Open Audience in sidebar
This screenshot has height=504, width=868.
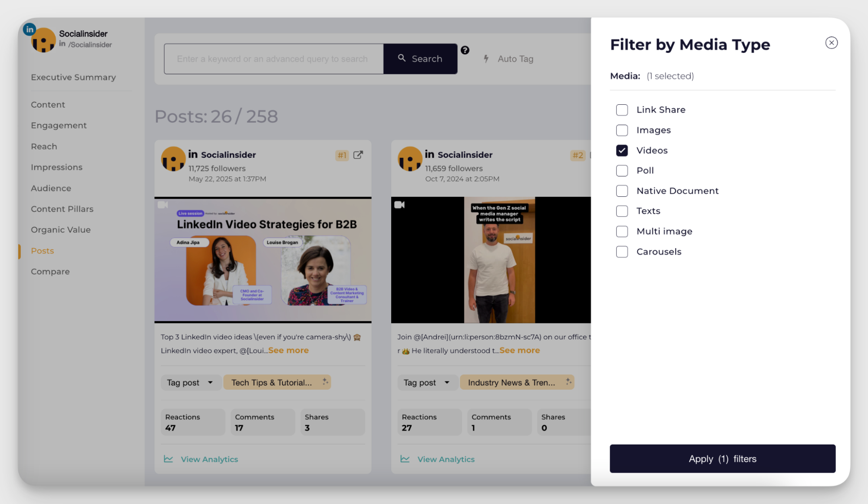pos(51,188)
